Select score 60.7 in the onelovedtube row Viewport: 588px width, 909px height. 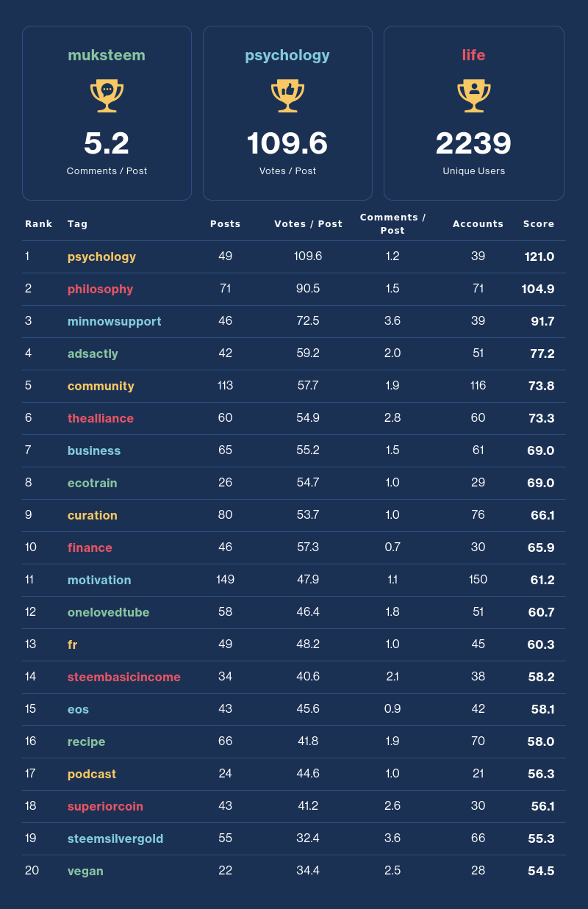tap(542, 613)
